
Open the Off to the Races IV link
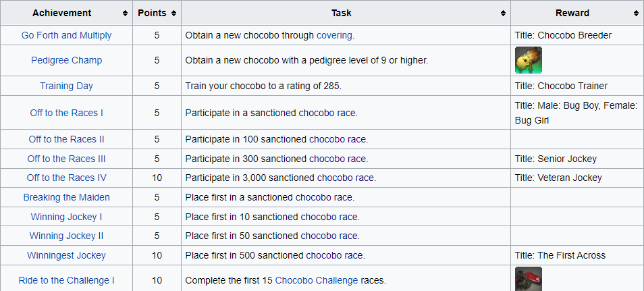click(67, 178)
